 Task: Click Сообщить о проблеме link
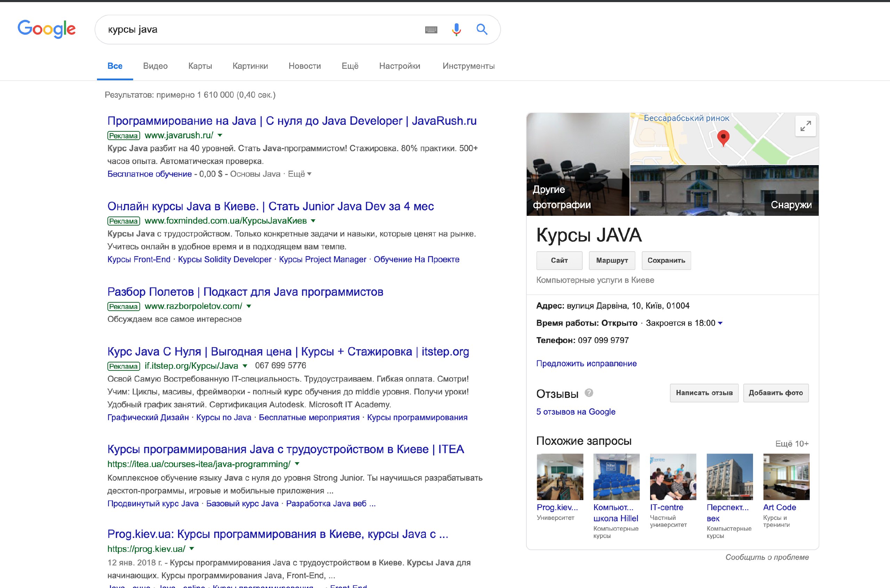coord(767,557)
